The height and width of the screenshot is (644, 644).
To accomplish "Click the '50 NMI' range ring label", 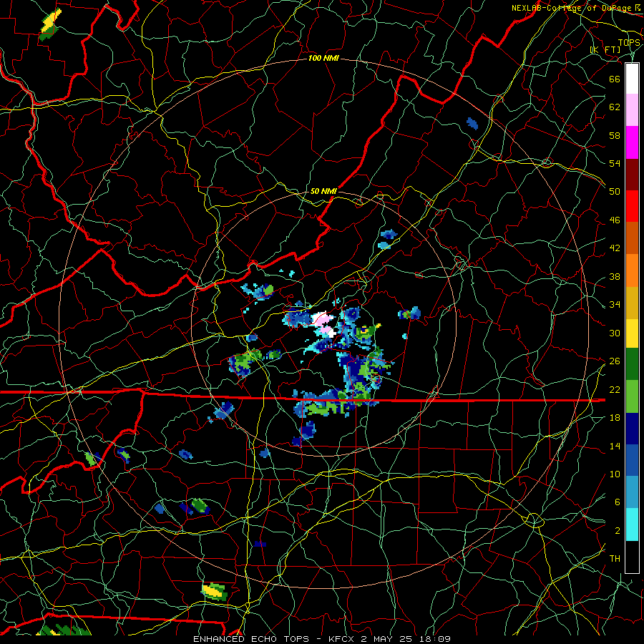I will [323, 191].
